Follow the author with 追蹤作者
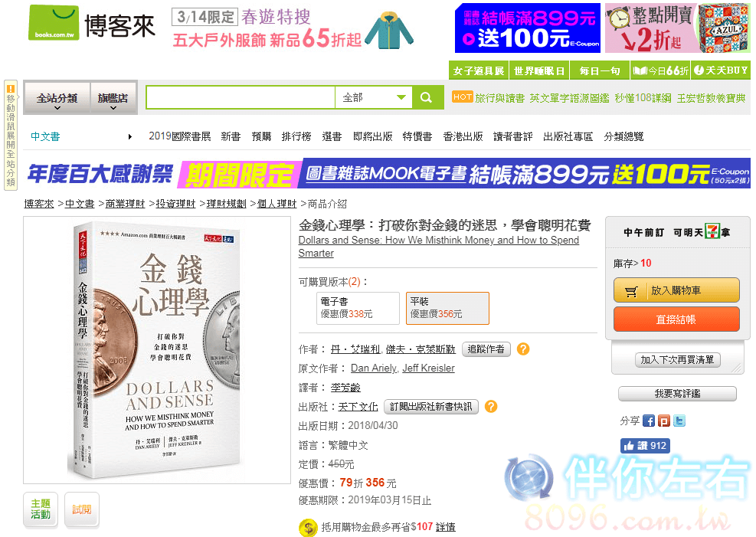The image size is (756, 537). tap(486, 349)
